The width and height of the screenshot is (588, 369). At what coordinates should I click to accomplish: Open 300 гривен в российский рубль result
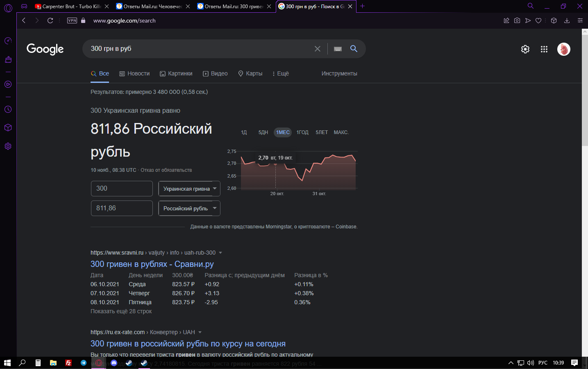coord(188,344)
